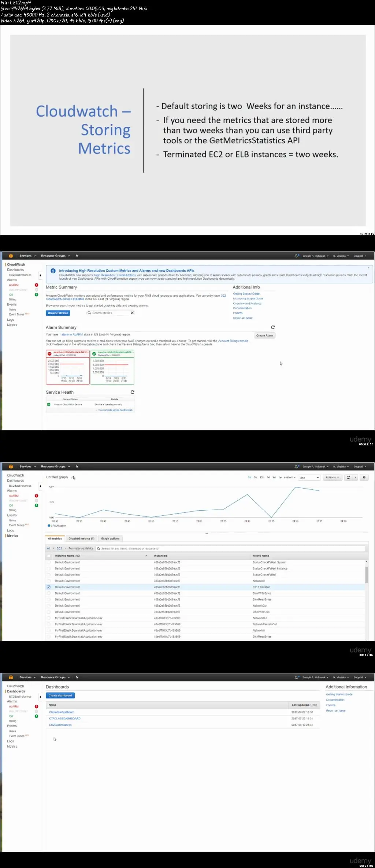Click the red ALARM count badge in the Metric Summary frame
This screenshot has width=375, height=868.
(x=36, y=285)
